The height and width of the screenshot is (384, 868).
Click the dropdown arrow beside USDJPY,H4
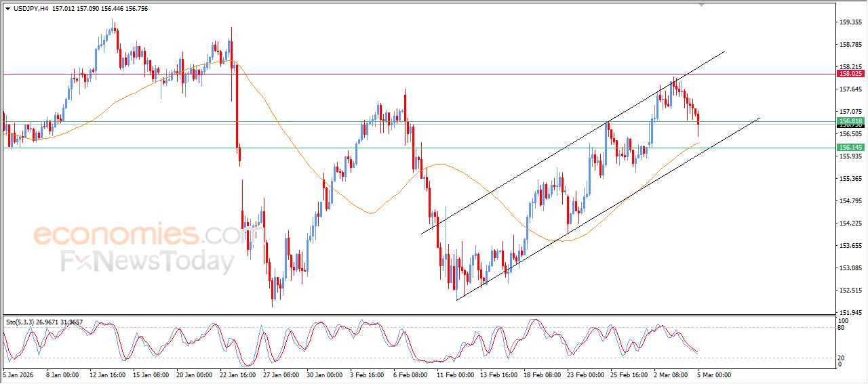pos(7,9)
